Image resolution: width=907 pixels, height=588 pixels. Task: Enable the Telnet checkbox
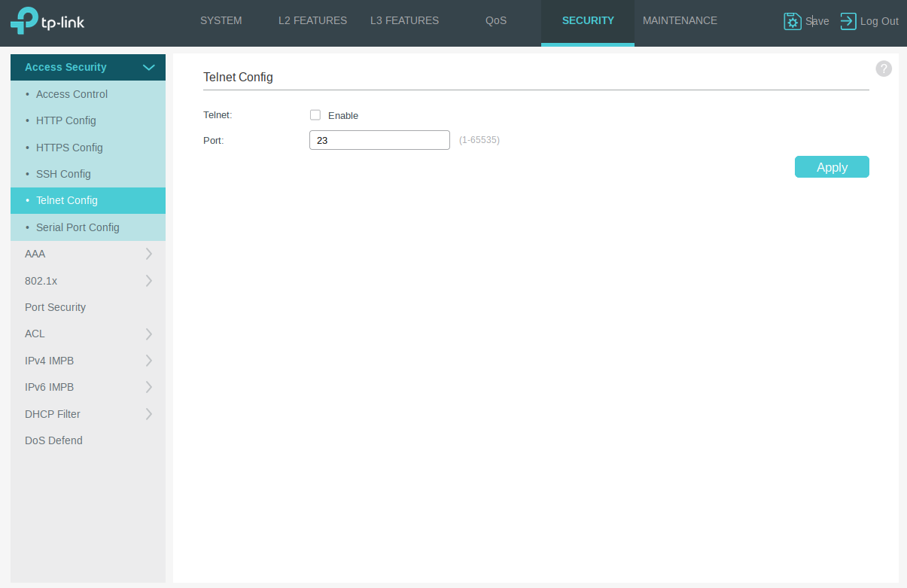[315, 115]
